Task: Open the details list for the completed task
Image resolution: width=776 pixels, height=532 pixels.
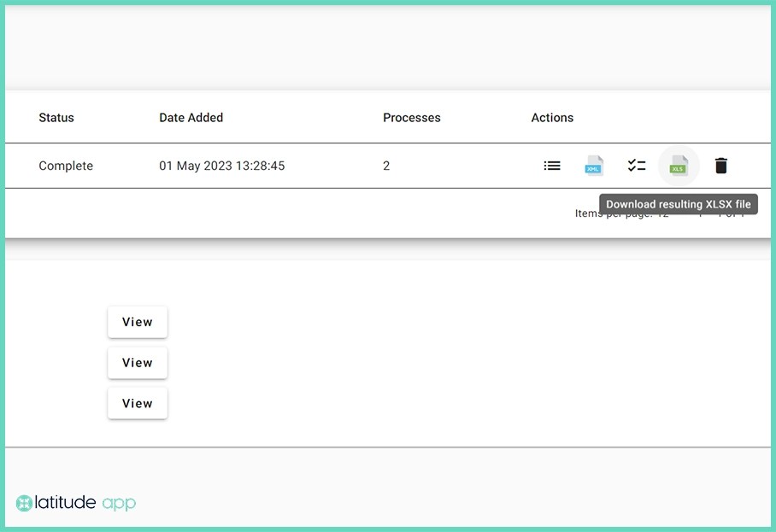Action: coord(552,166)
